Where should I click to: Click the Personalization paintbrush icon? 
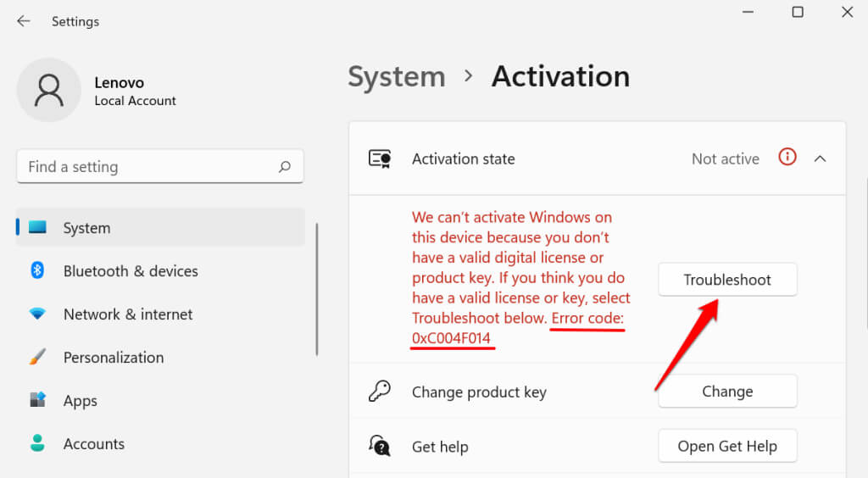(37, 357)
